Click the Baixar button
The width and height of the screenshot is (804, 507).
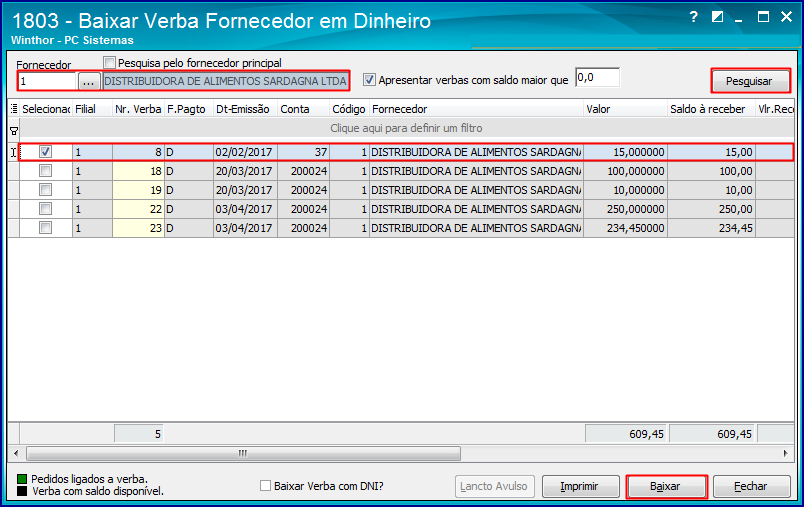pos(666,486)
